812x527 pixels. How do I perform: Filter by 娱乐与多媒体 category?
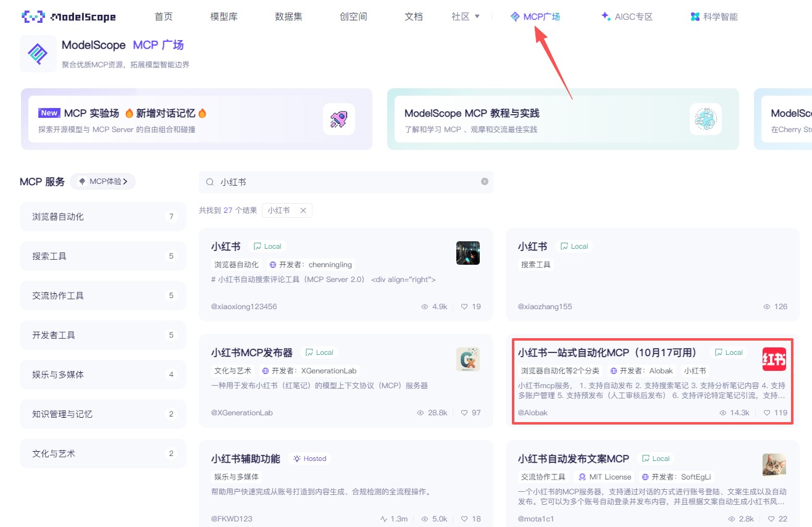(x=103, y=375)
